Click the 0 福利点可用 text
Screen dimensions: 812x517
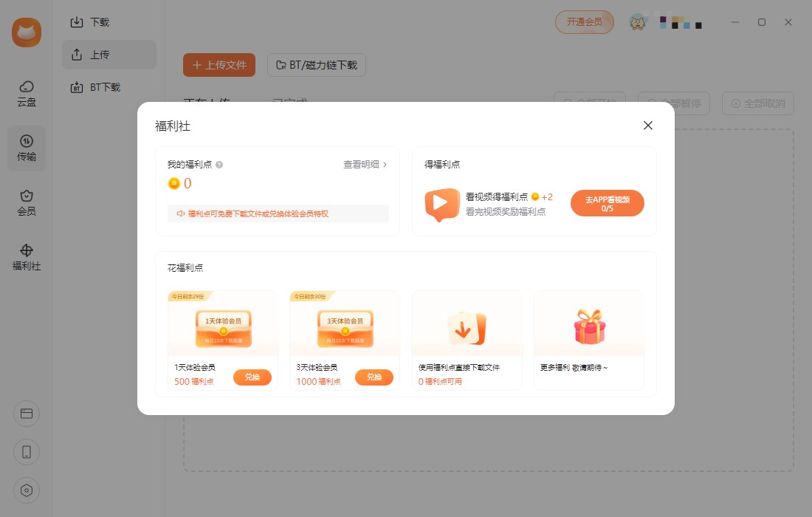click(x=440, y=381)
